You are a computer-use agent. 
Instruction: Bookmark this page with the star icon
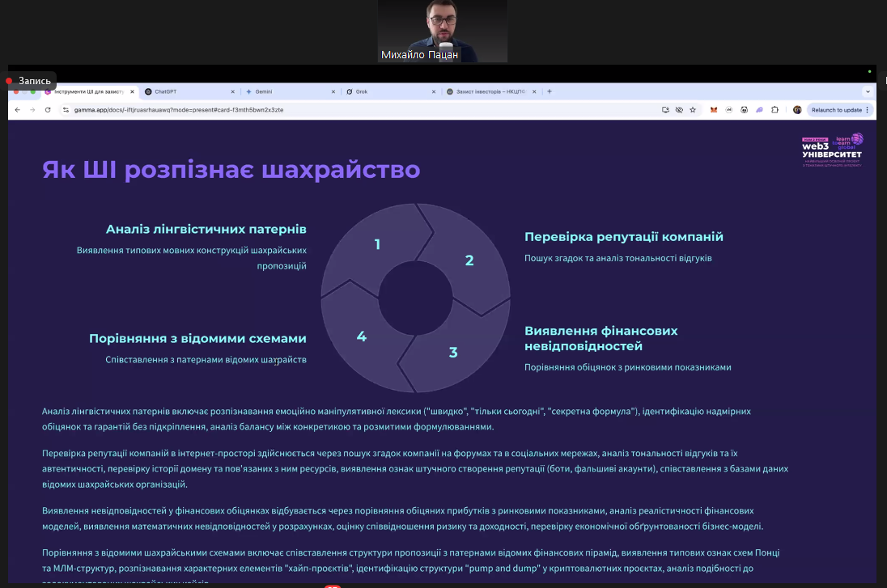click(693, 109)
